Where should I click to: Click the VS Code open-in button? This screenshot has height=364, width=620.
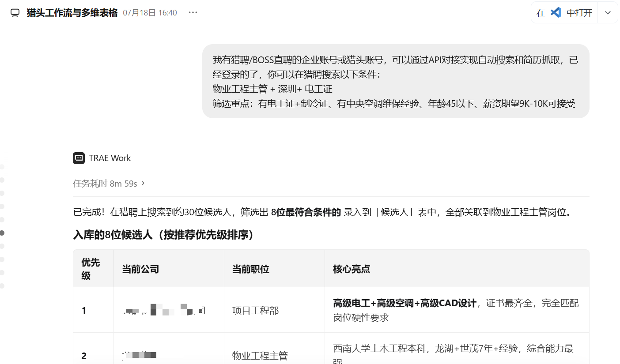tap(564, 13)
